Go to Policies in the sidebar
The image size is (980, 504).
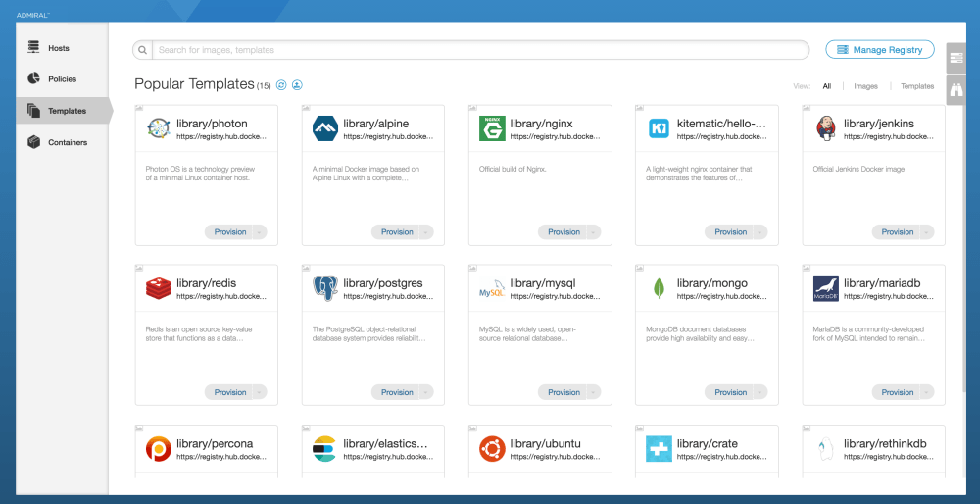[x=61, y=79]
